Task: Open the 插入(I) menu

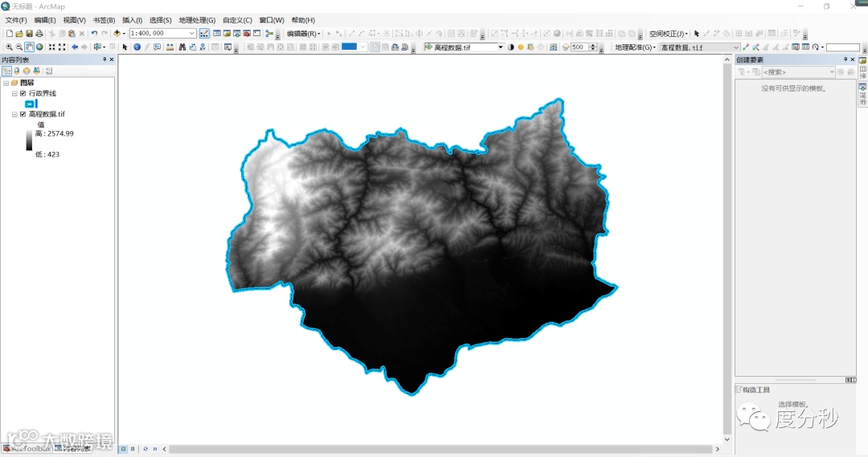Action: [132, 20]
